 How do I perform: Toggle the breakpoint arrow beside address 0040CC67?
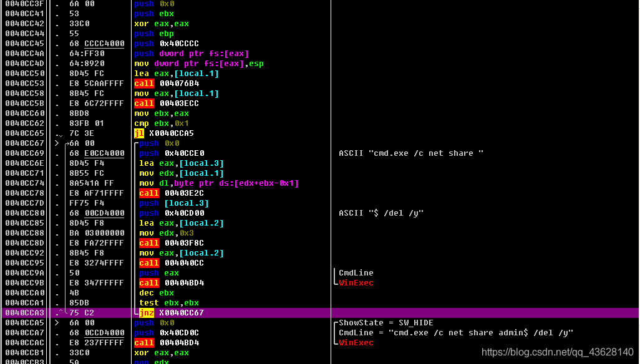click(56, 143)
